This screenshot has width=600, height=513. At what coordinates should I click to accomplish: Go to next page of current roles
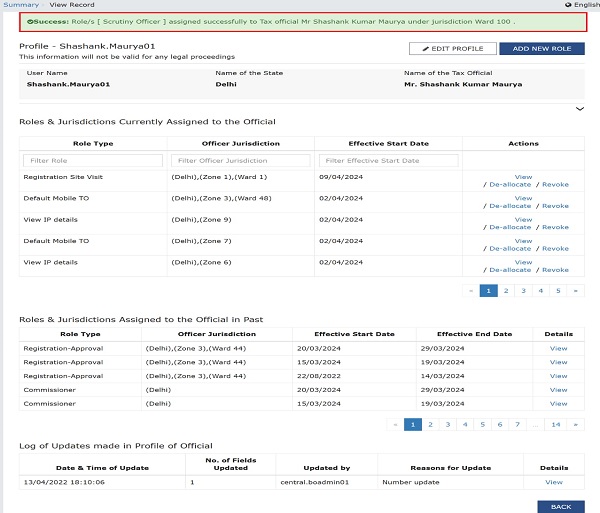[x=576, y=291]
